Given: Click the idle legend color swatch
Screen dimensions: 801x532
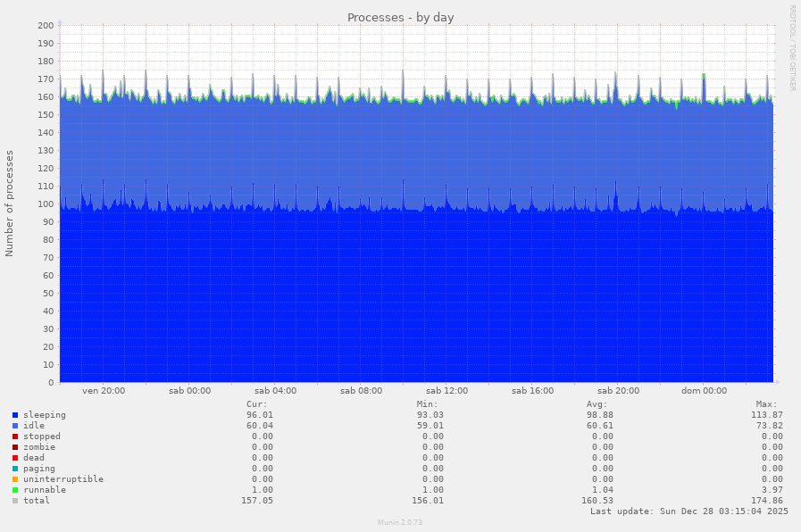Looking at the screenshot, I should pyautogui.click(x=15, y=426).
